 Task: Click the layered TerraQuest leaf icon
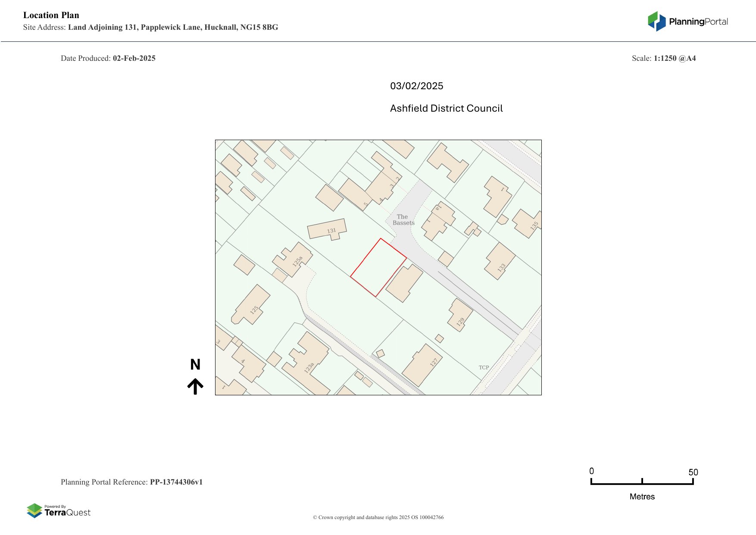(34, 511)
